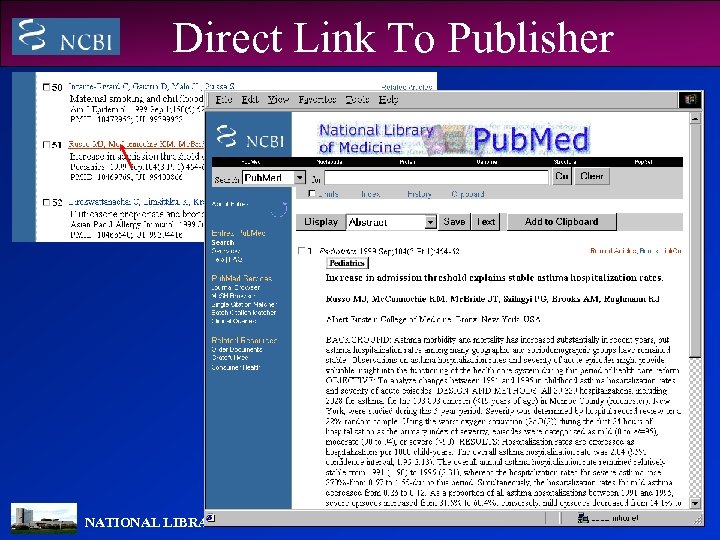Click the Windows logo throbber beside the menu bar
The width and height of the screenshot is (720, 540).
(689, 100)
